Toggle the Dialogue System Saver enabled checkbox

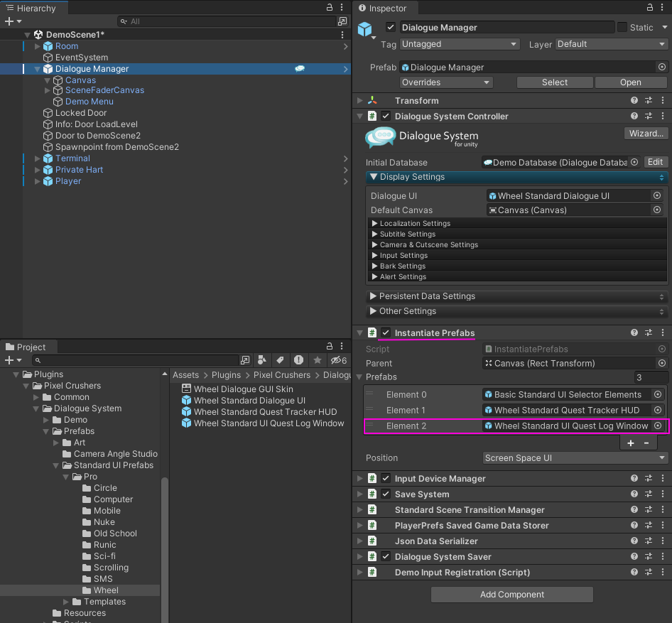pyautogui.click(x=386, y=557)
